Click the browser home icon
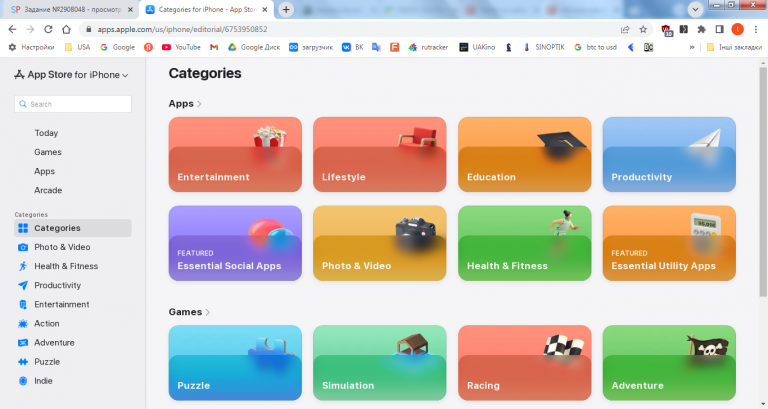Viewport: 768px width, 409px height. click(x=66, y=29)
